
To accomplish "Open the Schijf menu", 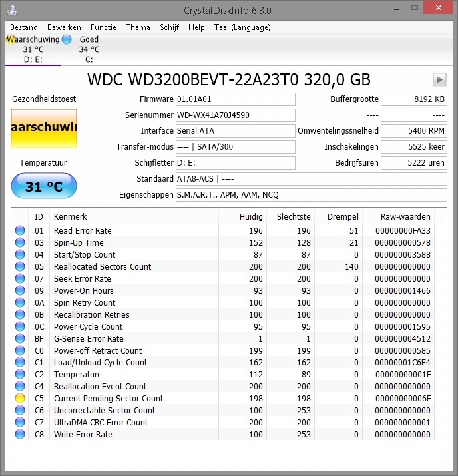I will pyautogui.click(x=169, y=27).
